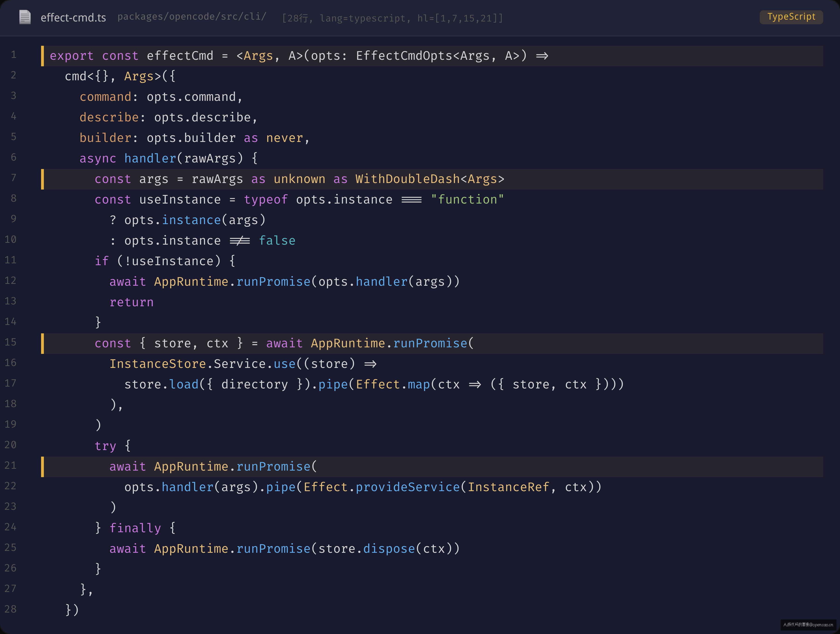Click Effect.map call on line 17
This screenshot has height=634, width=840.
[x=393, y=384]
